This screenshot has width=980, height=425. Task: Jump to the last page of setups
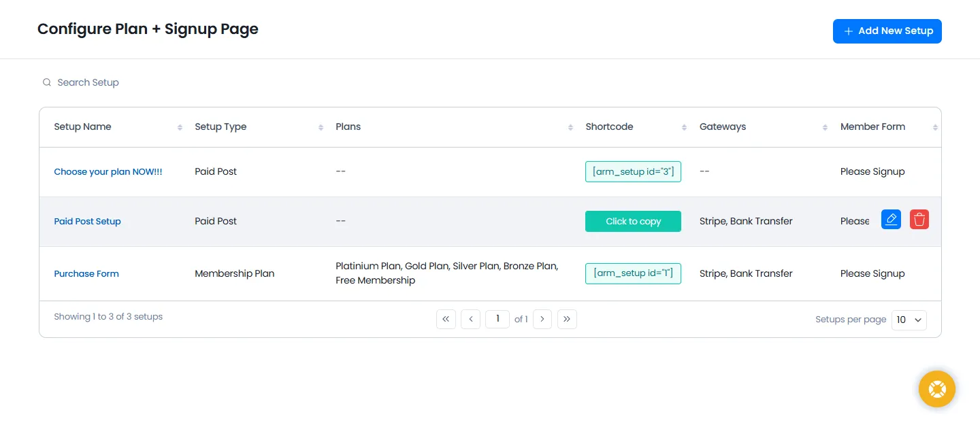[567, 319]
